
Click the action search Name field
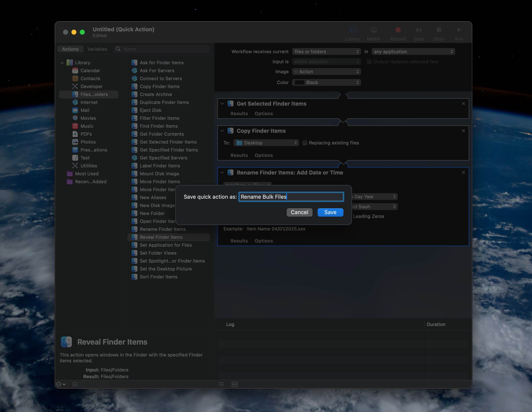[x=161, y=49]
